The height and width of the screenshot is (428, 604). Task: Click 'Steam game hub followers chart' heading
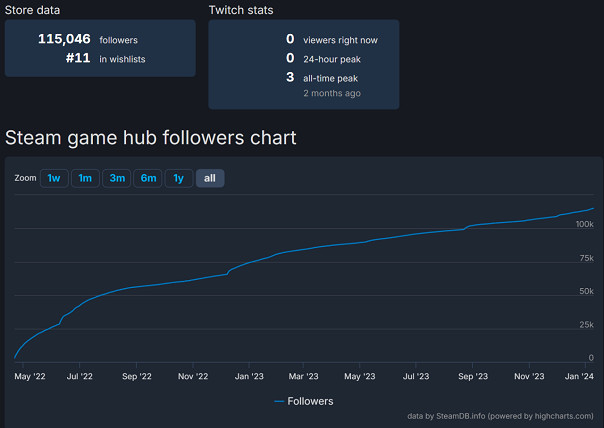tap(150, 137)
